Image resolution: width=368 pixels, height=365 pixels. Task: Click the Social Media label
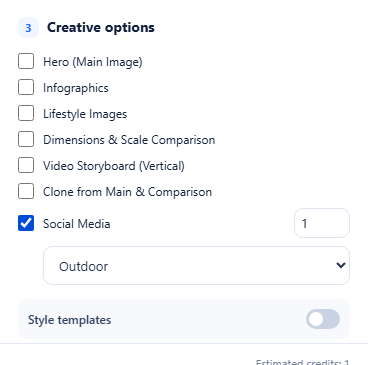tap(76, 224)
